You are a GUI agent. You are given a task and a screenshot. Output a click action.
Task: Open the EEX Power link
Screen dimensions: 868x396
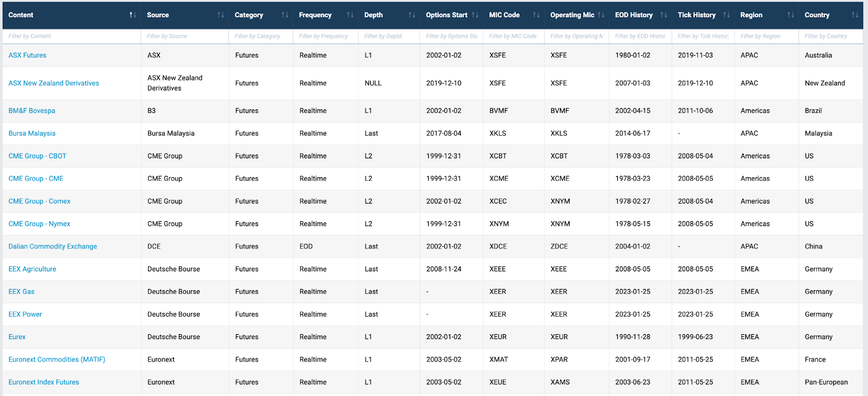coord(25,315)
